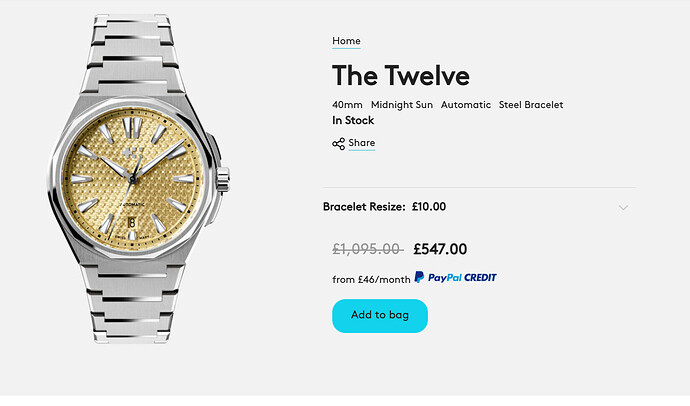690x406 pixels.
Task: Click the crossed-out £1,095.00 price
Action: (367, 249)
